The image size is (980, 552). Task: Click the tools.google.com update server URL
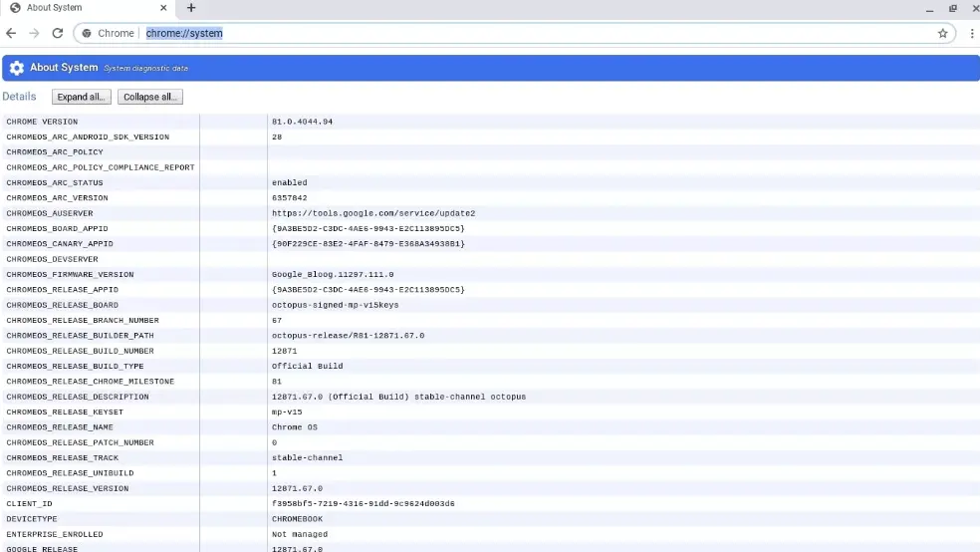[373, 213]
